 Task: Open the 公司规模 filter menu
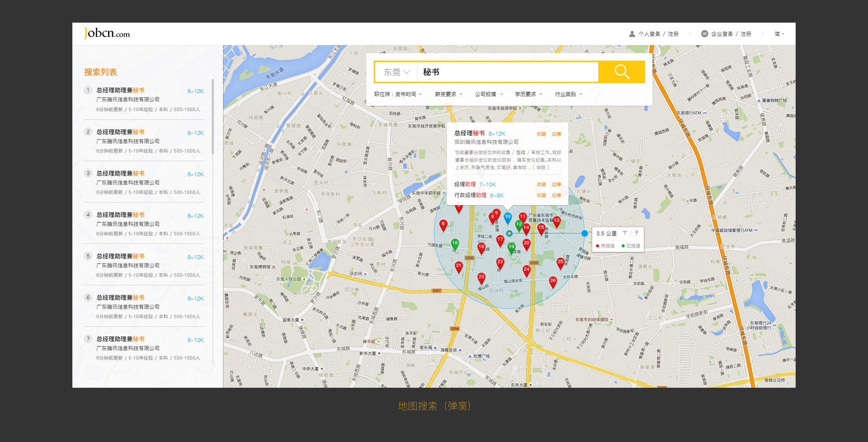click(488, 94)
